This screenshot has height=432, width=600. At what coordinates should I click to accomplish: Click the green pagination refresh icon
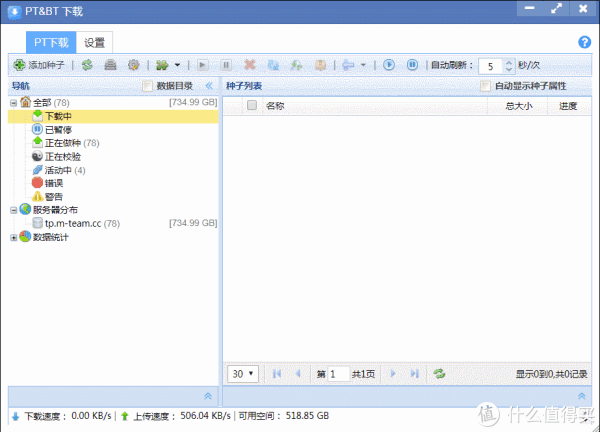coord(438,373)
